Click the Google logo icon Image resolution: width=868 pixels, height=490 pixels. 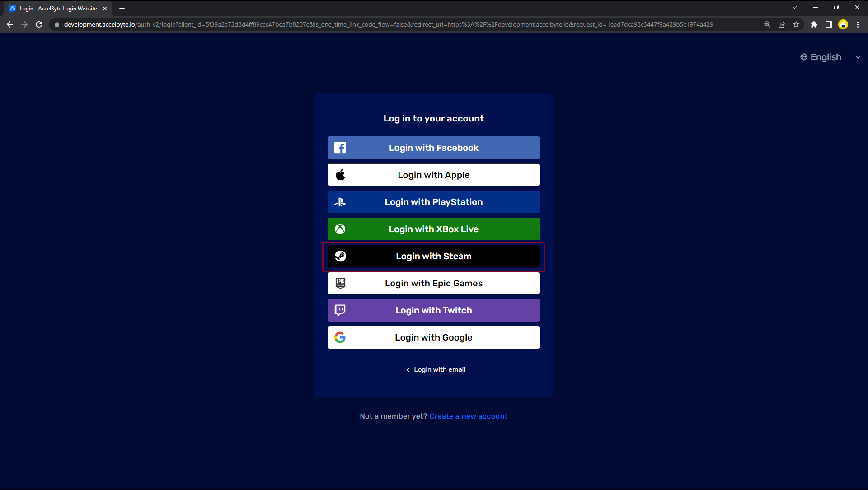tap(340, 337)
